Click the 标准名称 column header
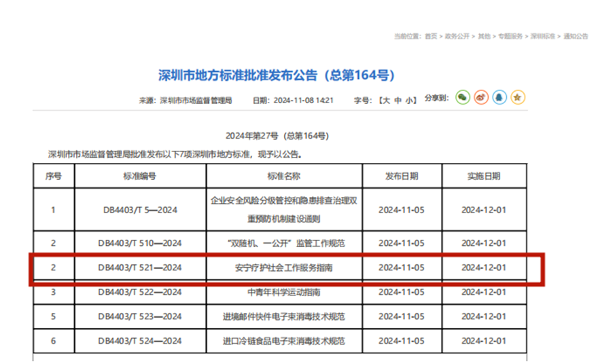 283,177
